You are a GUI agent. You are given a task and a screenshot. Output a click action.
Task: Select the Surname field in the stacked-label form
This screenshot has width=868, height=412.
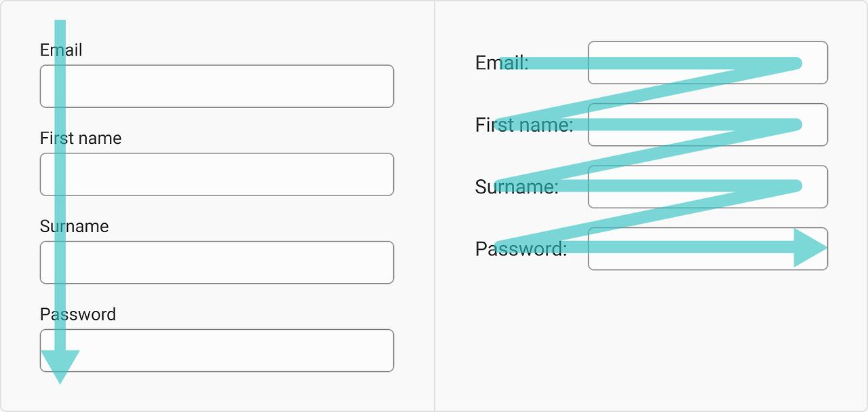tap(217, 263)
